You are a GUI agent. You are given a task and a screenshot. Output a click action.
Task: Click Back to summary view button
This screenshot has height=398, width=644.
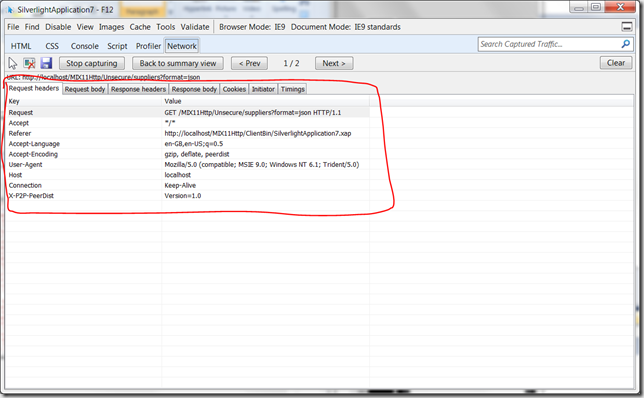(178, 63)
